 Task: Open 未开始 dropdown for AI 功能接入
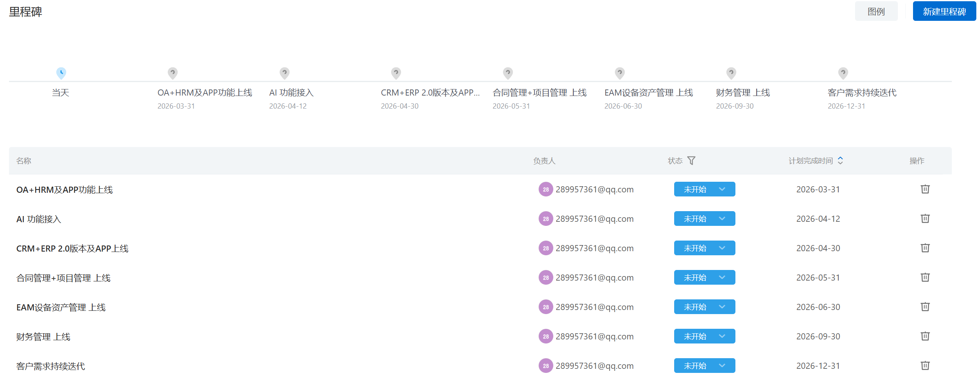[704, 219]
